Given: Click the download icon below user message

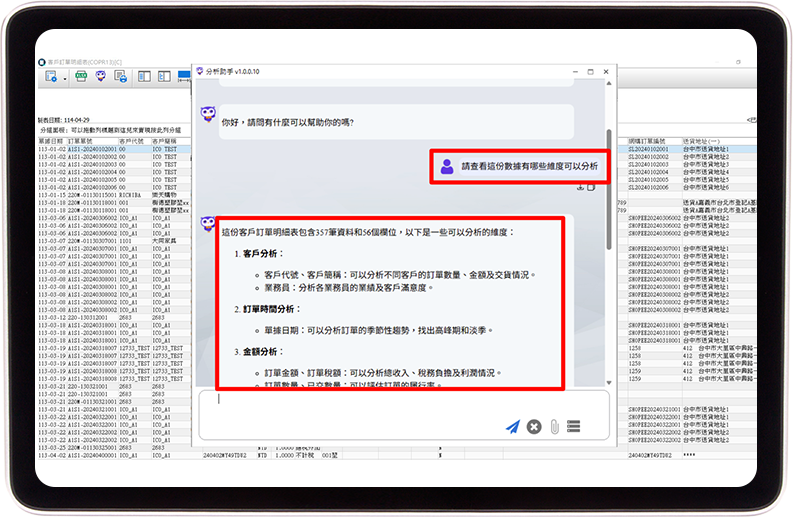Looking at the screenshot, I should coord(581,187).
